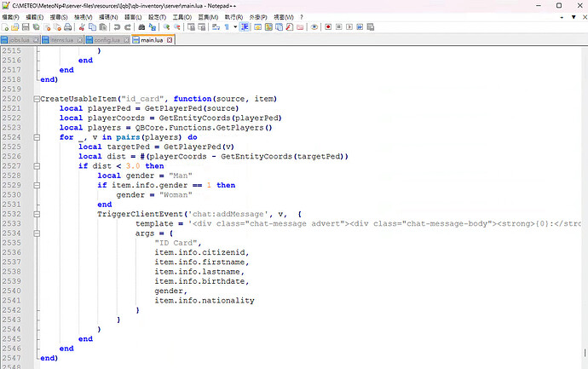
Task: Close the main.lua tab
Action: point(170,40)
